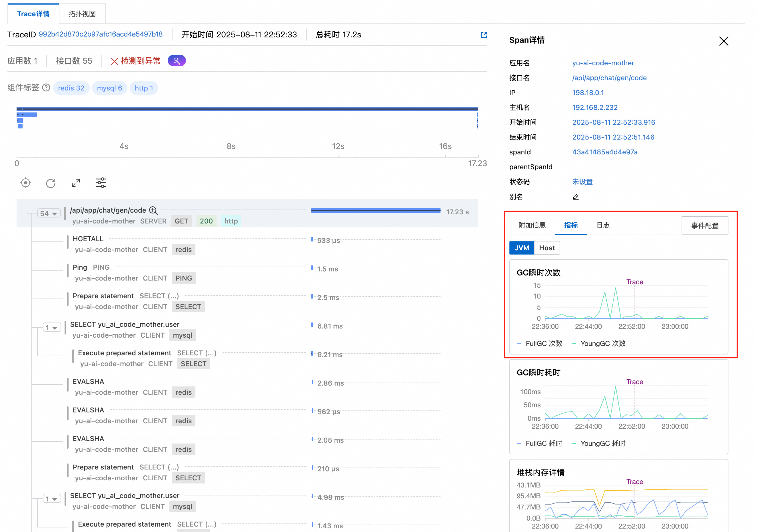Select the JVM metrics toggle
757x532 pixels.
coord(521,248)
